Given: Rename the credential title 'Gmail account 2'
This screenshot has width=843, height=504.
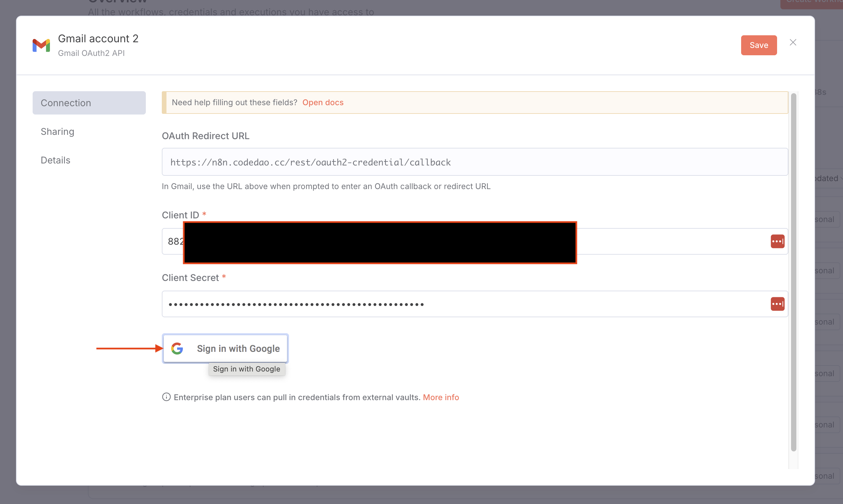Looking at the screenshot, I should pyautogui.click(x=98, y=39).
